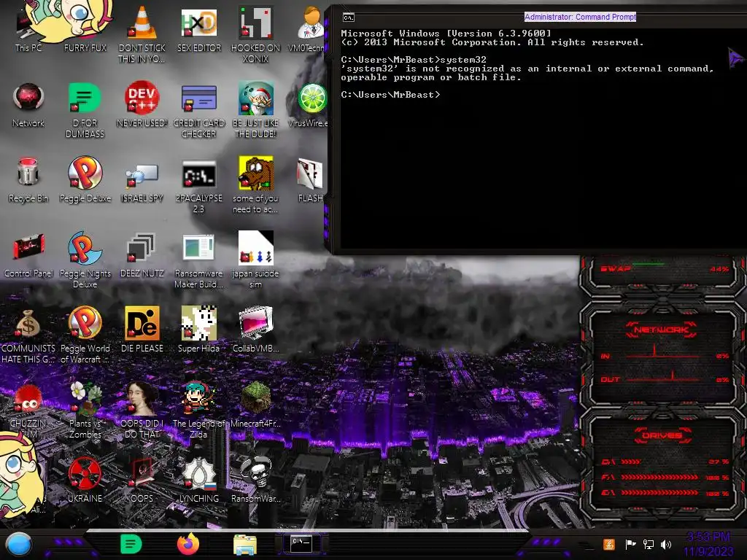Click the C:\Users\MrBeast> prompt line
This screenshot has height=560, width=747.
click(x=390, y=95)
